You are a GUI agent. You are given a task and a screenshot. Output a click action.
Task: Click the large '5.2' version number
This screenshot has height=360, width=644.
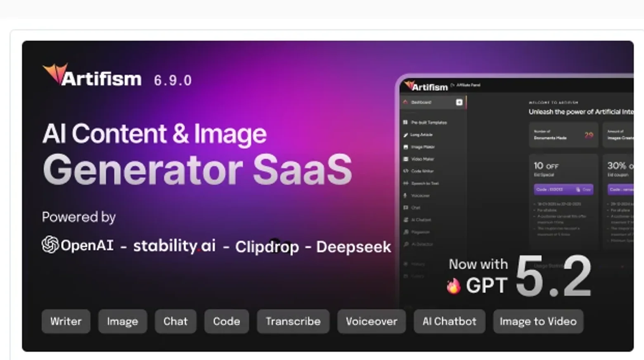pos(554,276)
